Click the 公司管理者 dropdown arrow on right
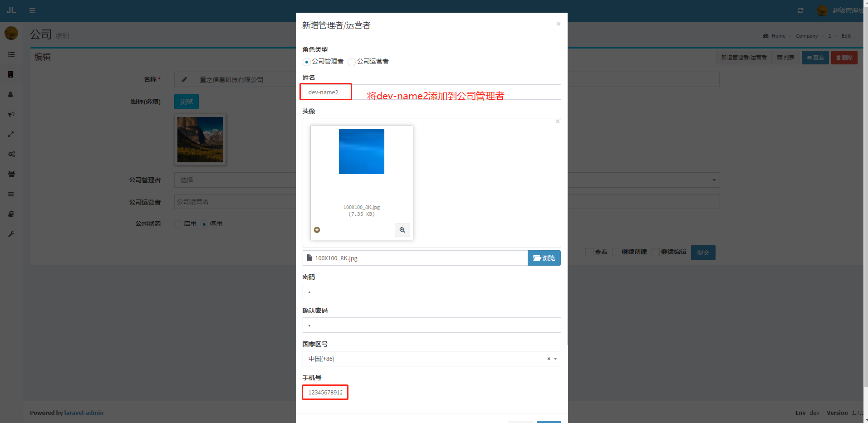This screenshot has height=423, width=868. click(x=714, y=180)
